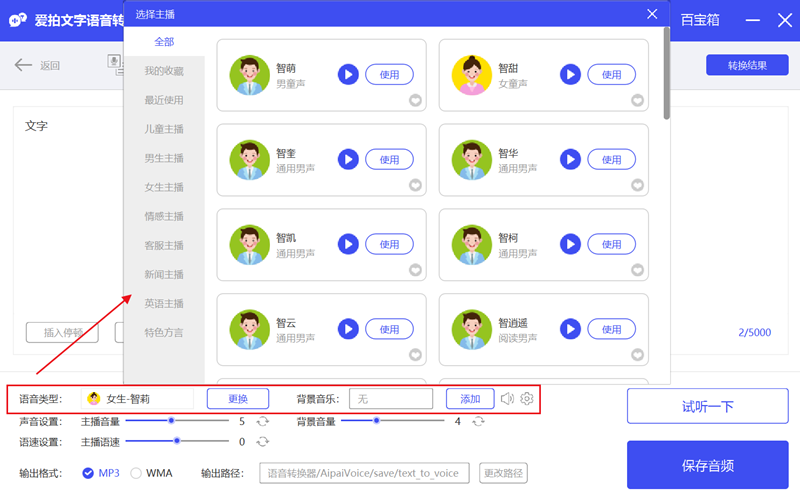This screenshot has height=502, width=800.
Task: Click the 背景音乐 input field
Action: tap(391, 398)
